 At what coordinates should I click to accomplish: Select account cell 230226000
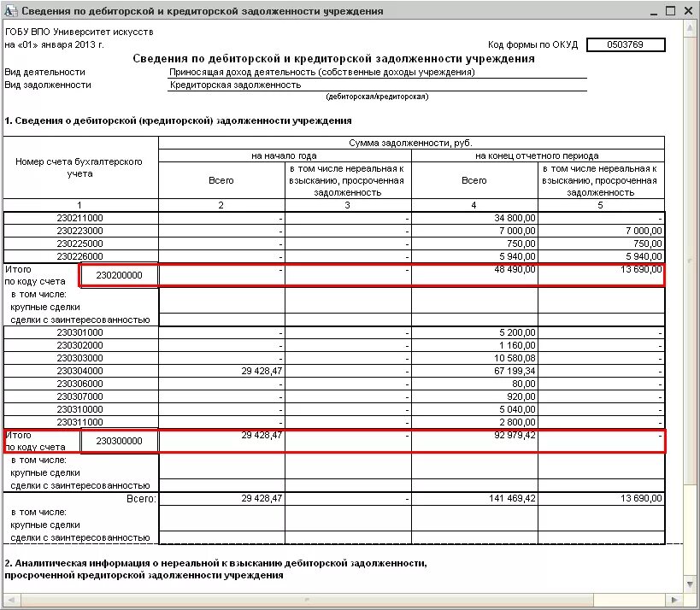[80, 256]
